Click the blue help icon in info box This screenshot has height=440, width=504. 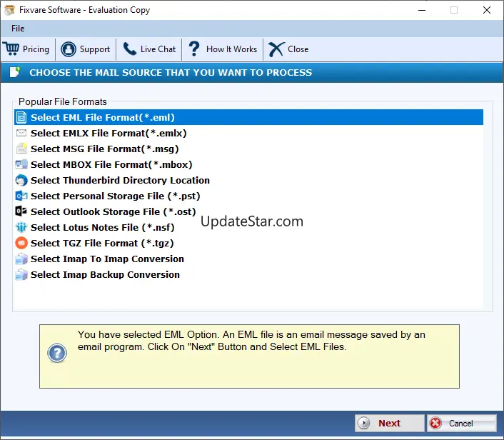[x=57, y=353]
